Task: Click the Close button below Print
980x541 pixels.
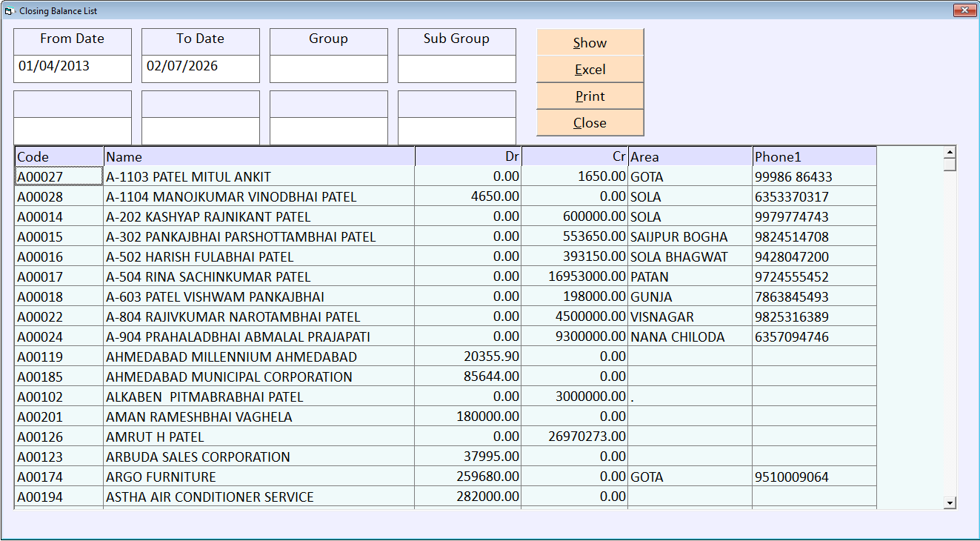Action: click(x=590, y=123)
